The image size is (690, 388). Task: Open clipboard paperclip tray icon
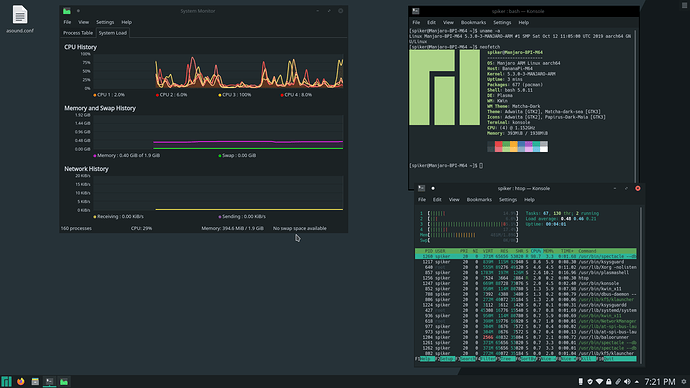click(x=618, y=381)
